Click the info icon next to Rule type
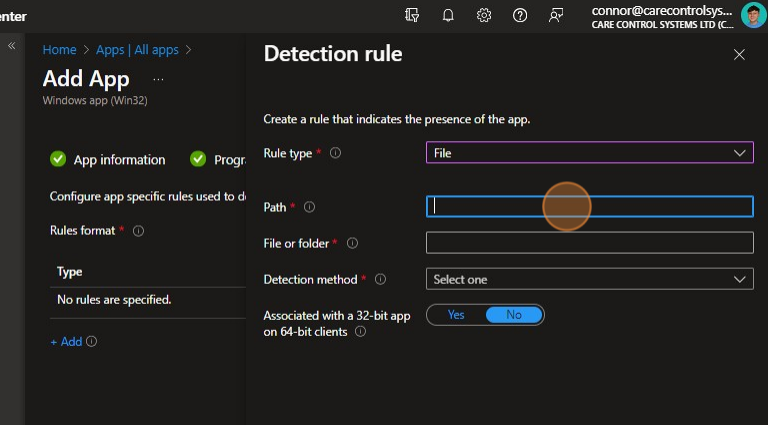The image size is (768, 425). point(335,153)
